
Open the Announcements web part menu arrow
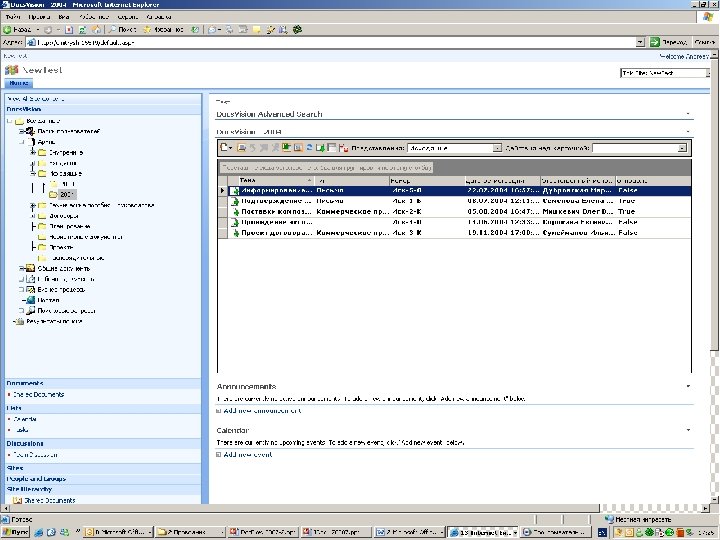(688, 386)
